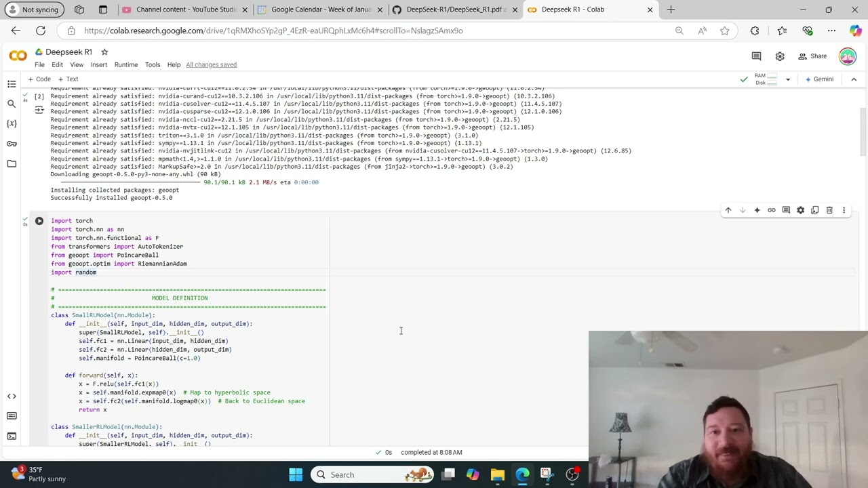Toggle header visibility with the chevron arrow

[854, 79]
